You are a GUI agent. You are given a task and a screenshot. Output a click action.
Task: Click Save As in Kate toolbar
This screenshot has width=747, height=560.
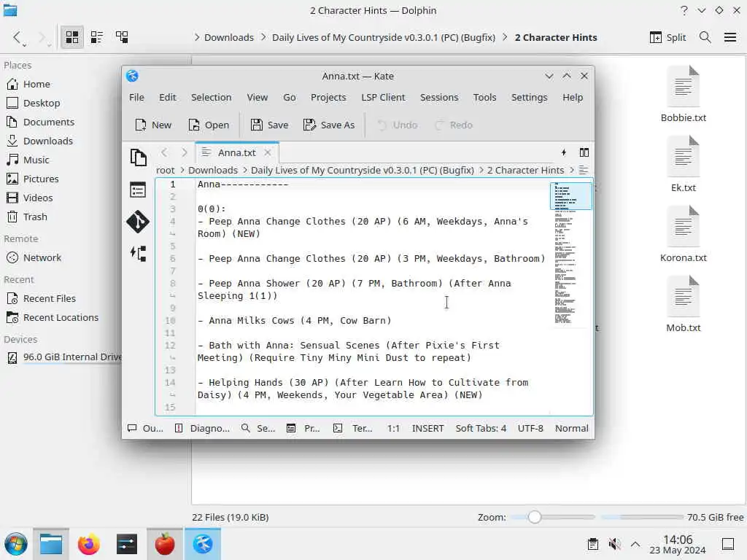point(329,125)
